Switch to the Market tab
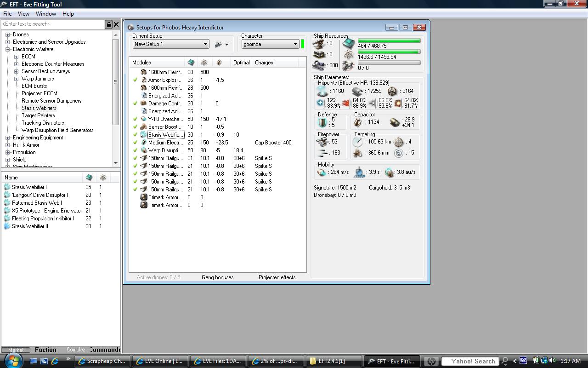Viewport: 588px width, 368px height. pyautogui.click(x=16, y=350)
